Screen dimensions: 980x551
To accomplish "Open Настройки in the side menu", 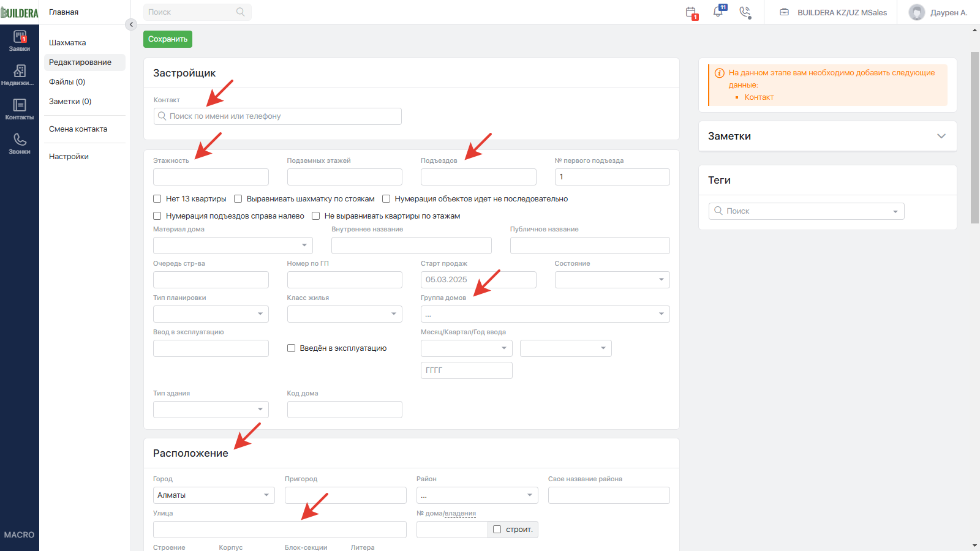I will pyautogui.click(x=69, y=157).
